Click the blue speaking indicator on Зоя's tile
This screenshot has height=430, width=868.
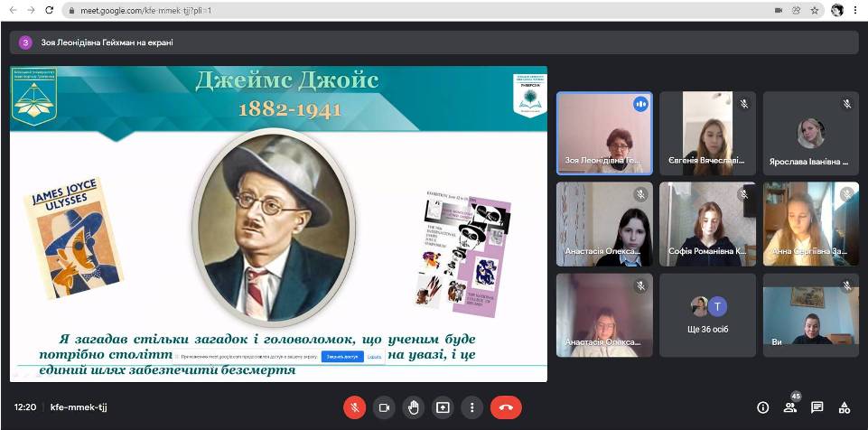pos(641,104)
